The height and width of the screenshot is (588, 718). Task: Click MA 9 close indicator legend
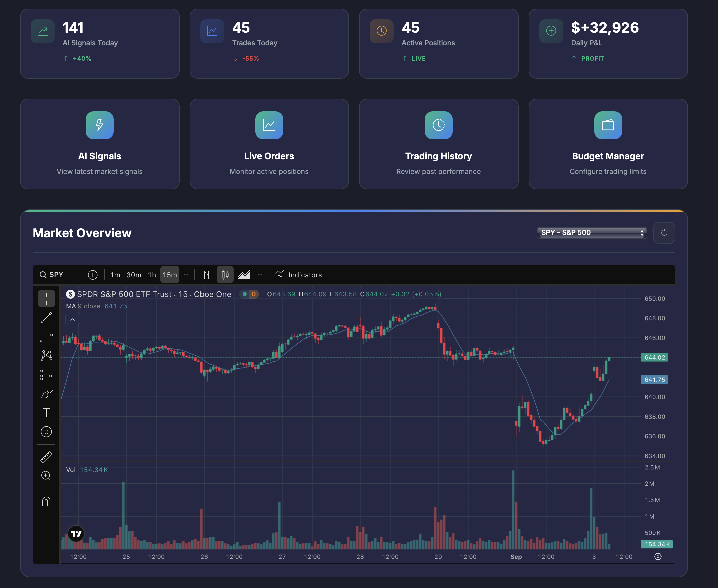[x=97, y=306]
